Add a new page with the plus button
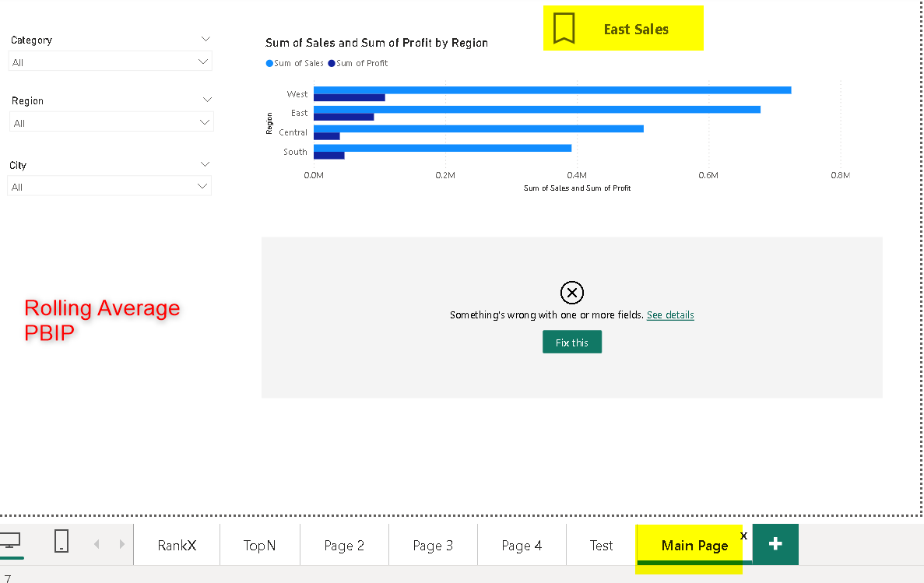 pos(775,544)
